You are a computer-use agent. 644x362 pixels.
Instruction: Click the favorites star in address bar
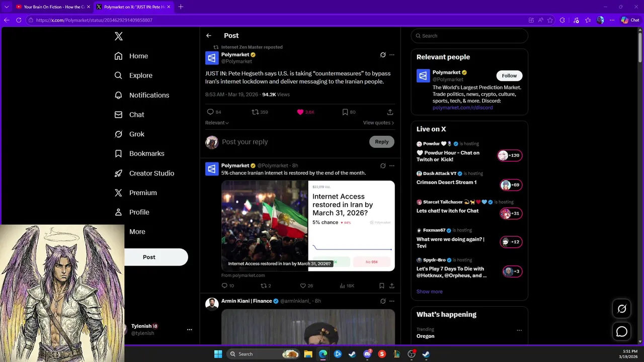550,20
